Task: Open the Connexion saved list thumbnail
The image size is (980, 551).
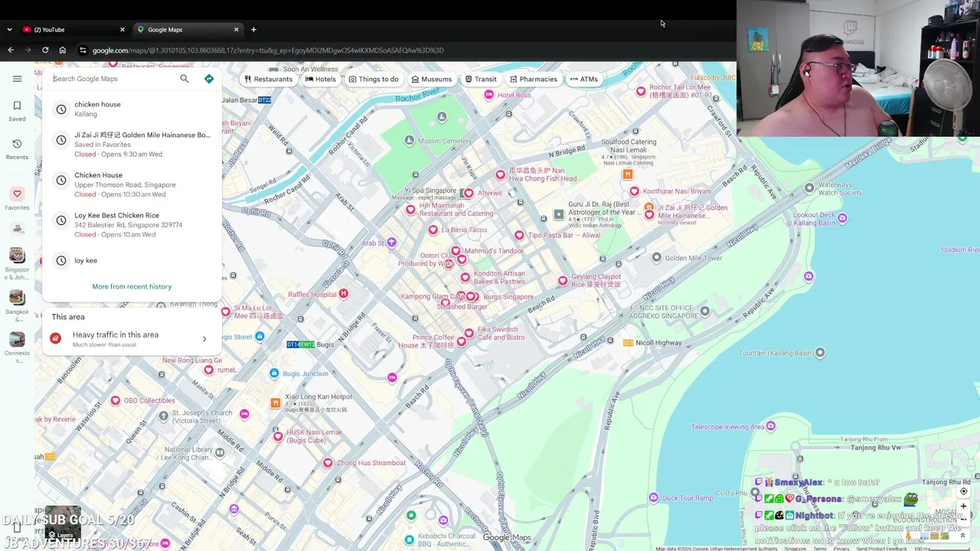Action: pos(17,339)
